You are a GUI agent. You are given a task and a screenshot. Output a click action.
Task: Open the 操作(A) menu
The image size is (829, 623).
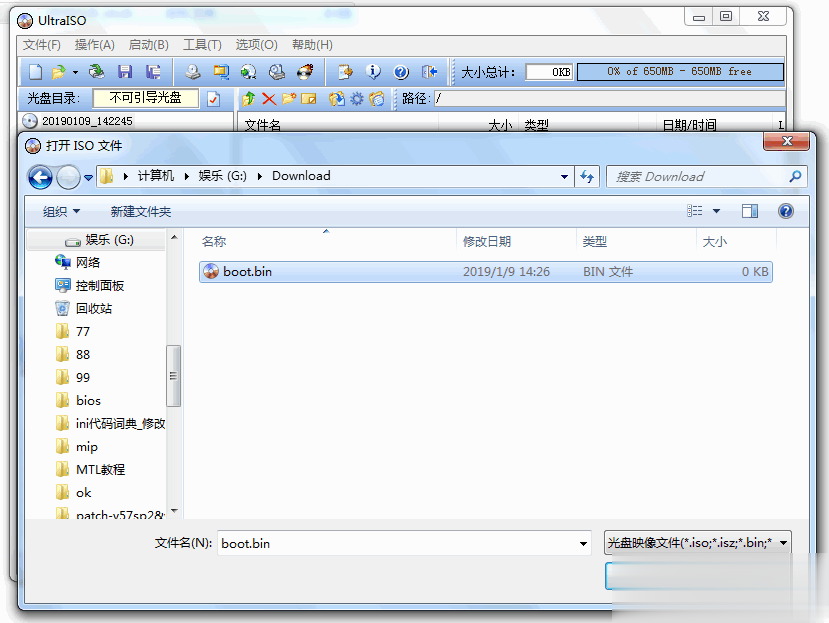point(95,45)
